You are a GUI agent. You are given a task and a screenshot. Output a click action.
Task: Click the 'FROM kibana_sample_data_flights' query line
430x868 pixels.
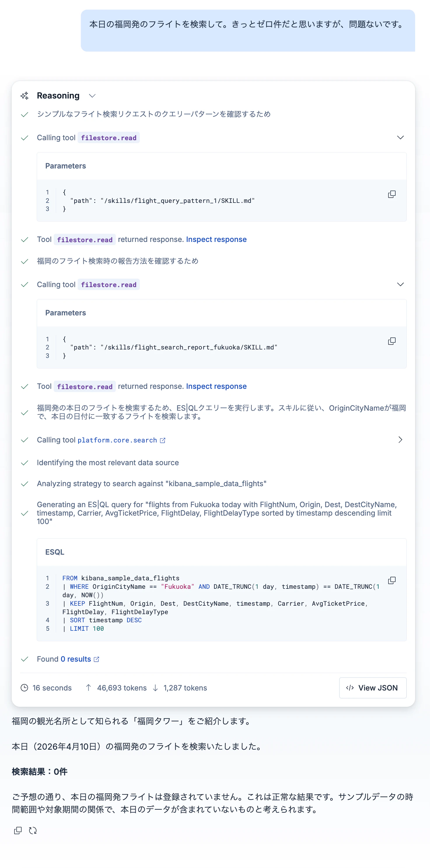click(x=121, y=578)
